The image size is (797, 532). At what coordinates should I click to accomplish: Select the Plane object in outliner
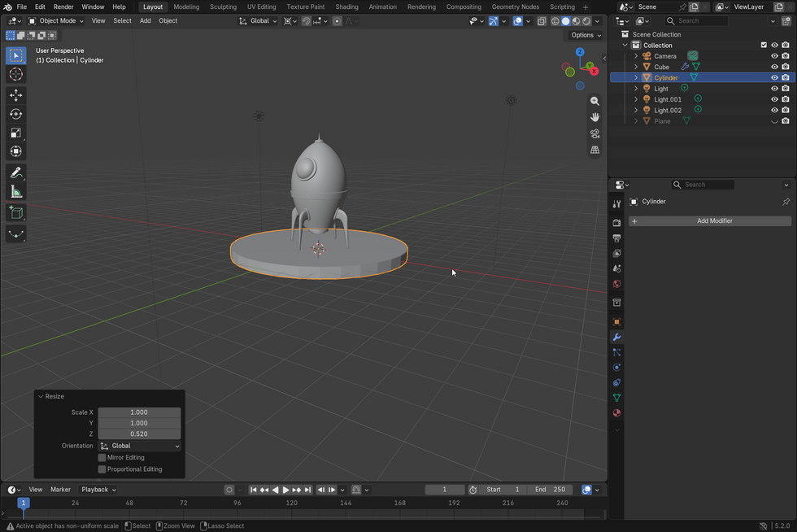(x=662, y=121)
